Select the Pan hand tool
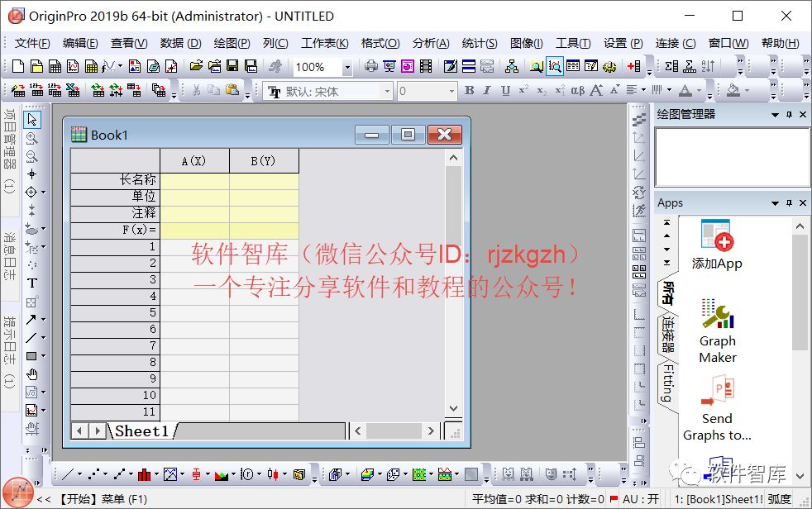The height and width of the screenshot is (509, 812). [x=32, y=374]
